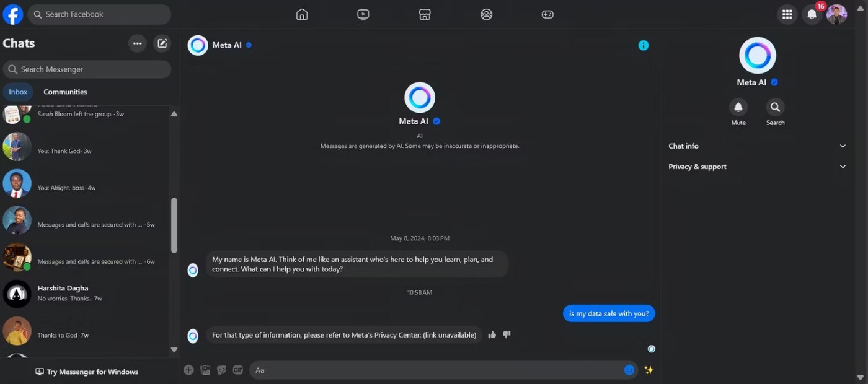
Task: Click Try Messenger for Windows link
Action: click(87, 372)
